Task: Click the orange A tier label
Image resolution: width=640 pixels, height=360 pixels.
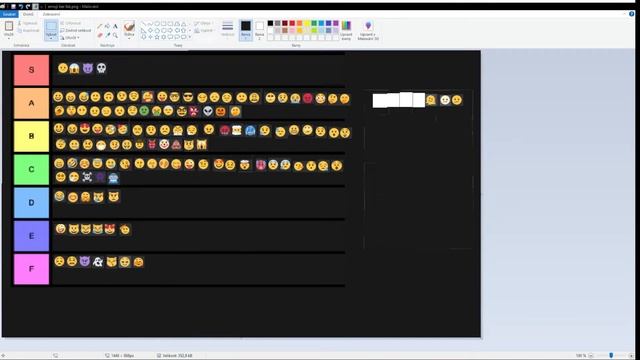Action: point(31,103)
